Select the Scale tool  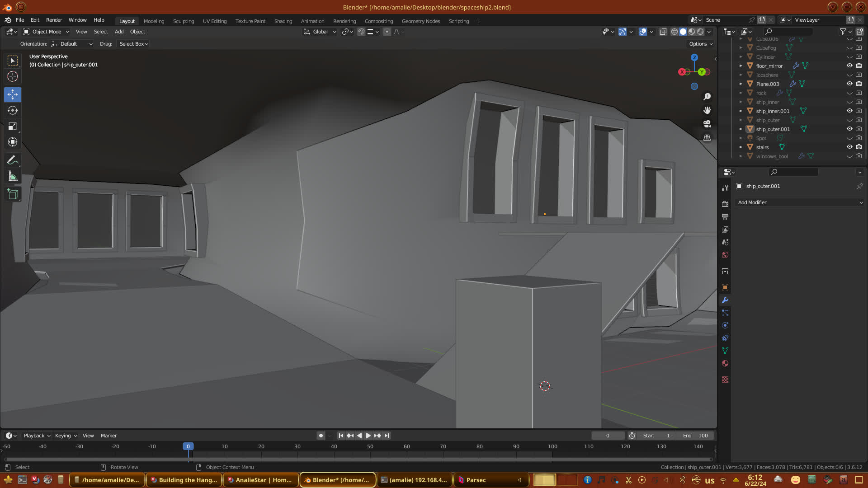(x=13, y=127)
